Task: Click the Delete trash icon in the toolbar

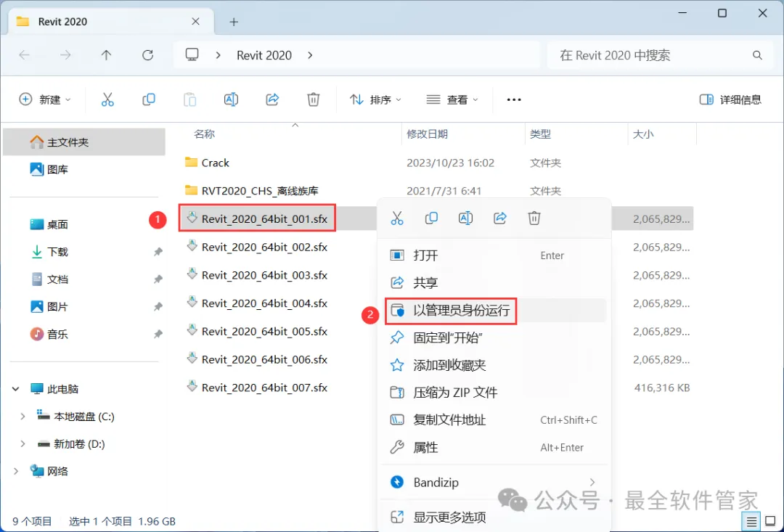Action: coord(314,99)
